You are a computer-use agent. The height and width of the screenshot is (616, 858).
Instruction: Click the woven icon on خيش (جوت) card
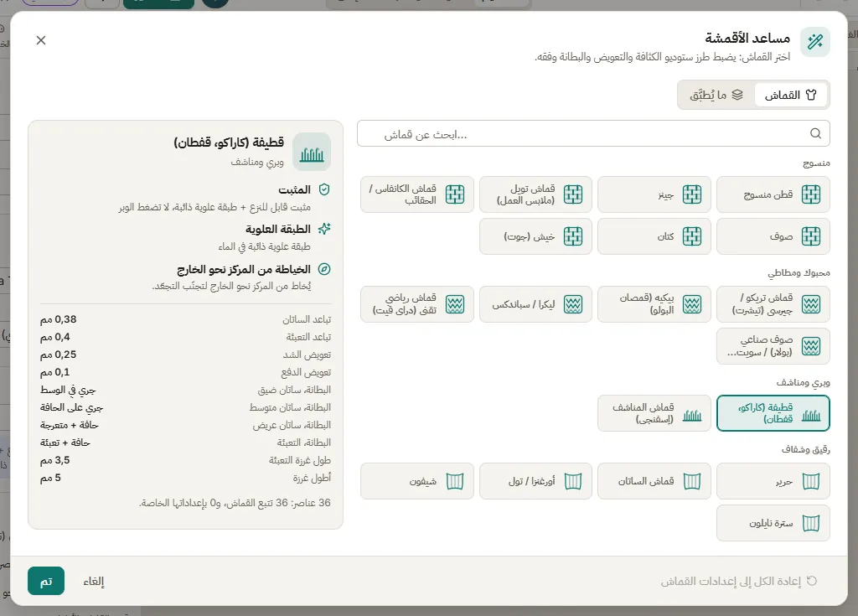573,236
